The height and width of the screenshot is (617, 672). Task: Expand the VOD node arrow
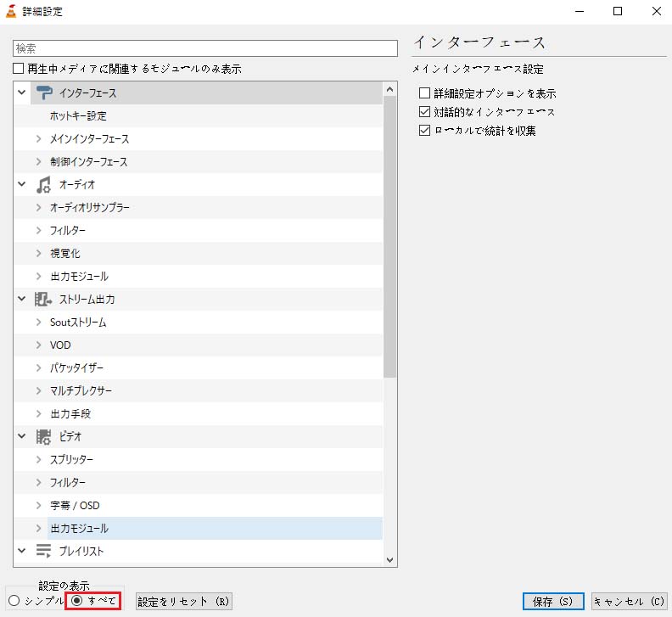click(x=38, y=345)
